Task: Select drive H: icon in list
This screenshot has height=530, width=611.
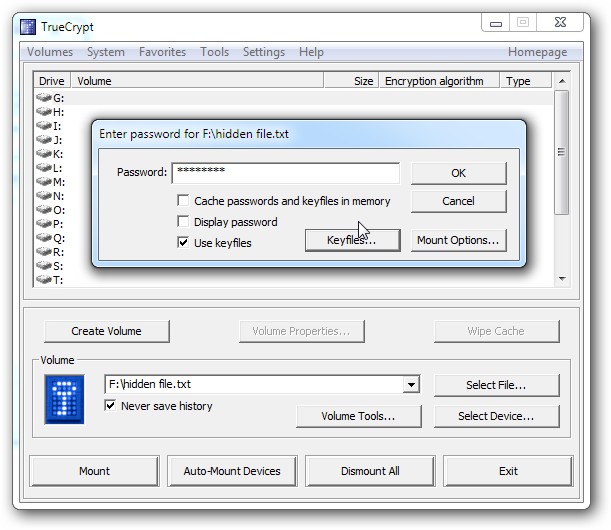Action: coord(44,111)
